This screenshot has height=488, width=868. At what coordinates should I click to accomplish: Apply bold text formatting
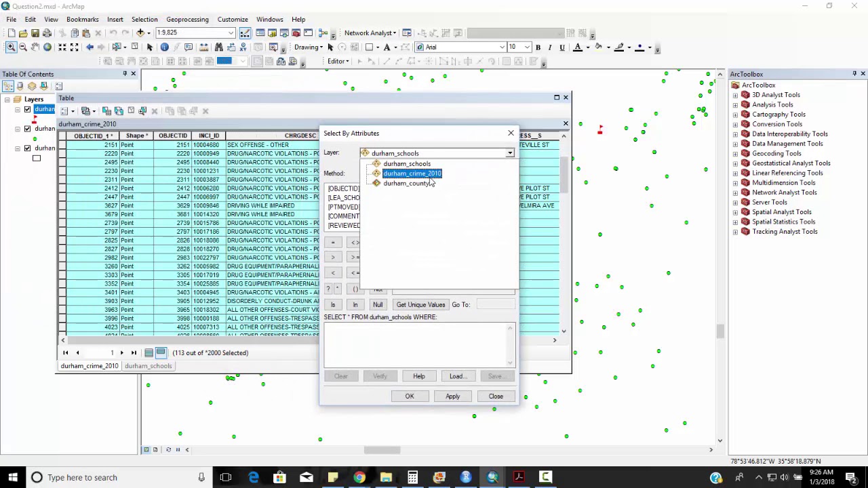(538, 47)
